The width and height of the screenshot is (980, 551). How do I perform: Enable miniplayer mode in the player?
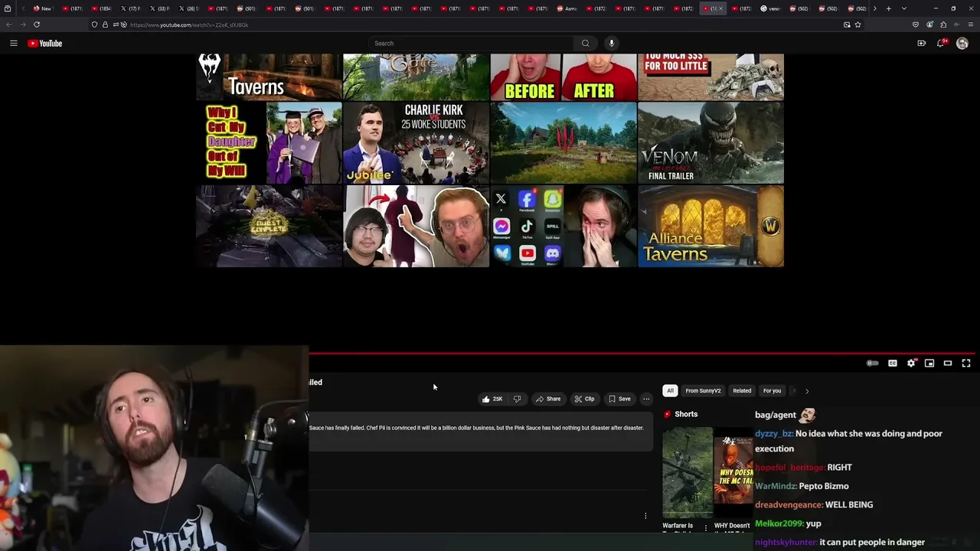click(929, 364)
